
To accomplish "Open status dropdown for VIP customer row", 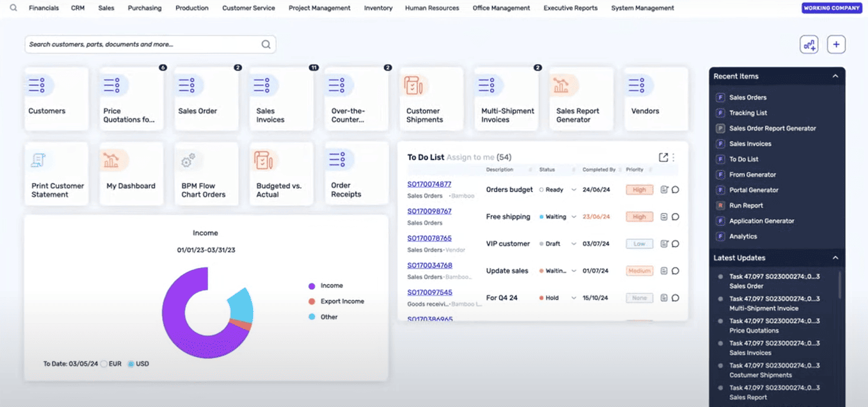I will click(574, 244).
